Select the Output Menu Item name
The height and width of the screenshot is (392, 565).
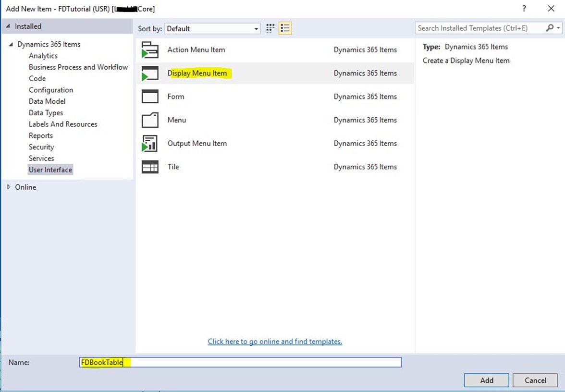click(197, 143)
